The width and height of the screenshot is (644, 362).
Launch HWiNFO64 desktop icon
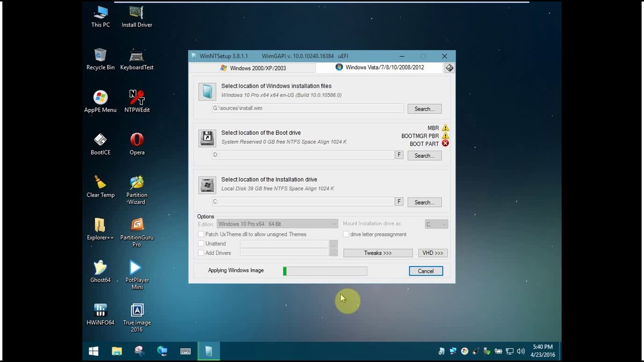click(100, 315)
